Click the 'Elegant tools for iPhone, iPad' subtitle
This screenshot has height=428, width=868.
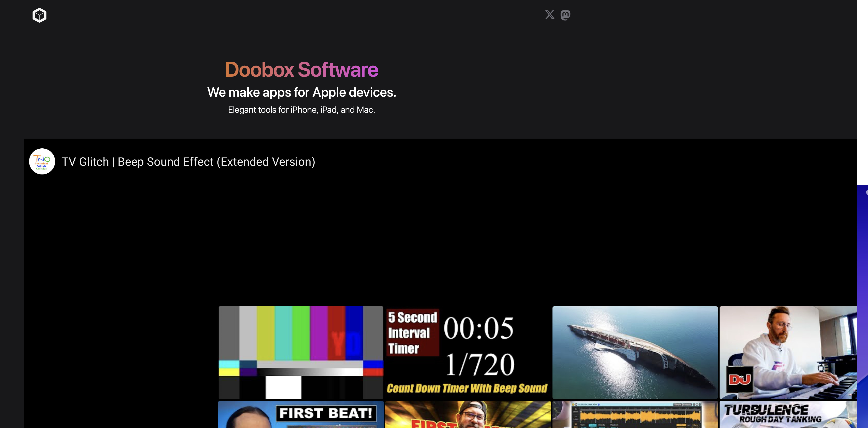pos(301,110)
